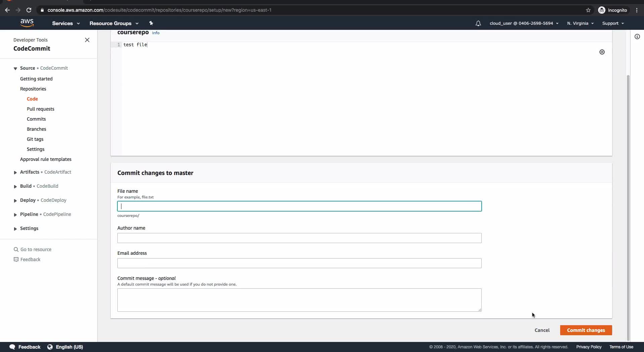The width and height of the screenshot is (644, 352).
Task: Open the browser three-dot menu
Action: (x=637, y=10)
